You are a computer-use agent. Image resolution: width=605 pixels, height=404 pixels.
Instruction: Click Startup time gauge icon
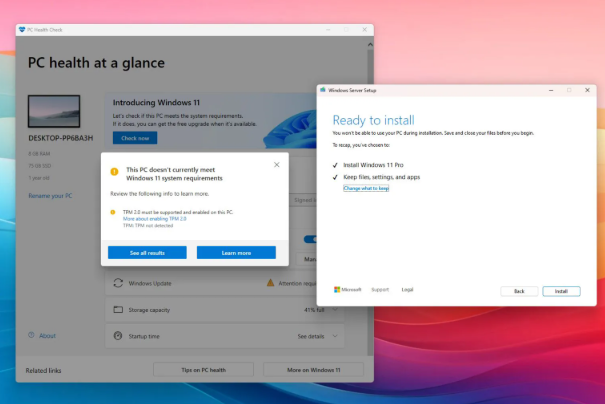click(118, 336)
